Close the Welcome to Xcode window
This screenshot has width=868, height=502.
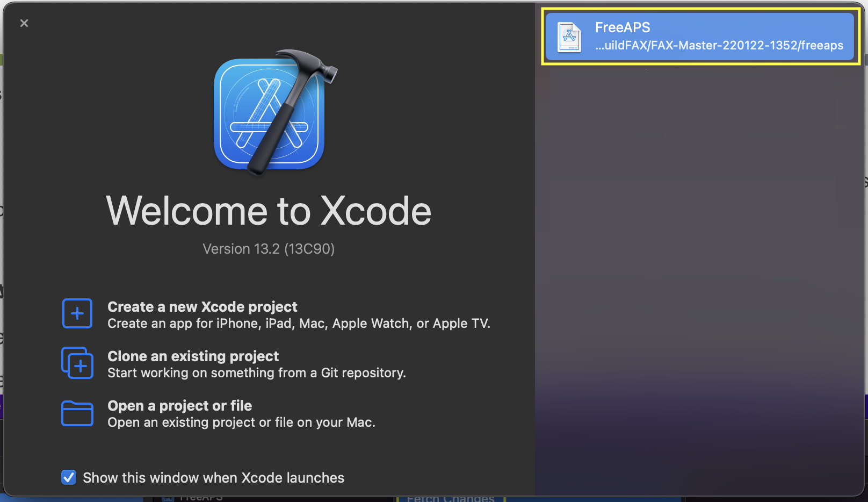pos(24,23)
